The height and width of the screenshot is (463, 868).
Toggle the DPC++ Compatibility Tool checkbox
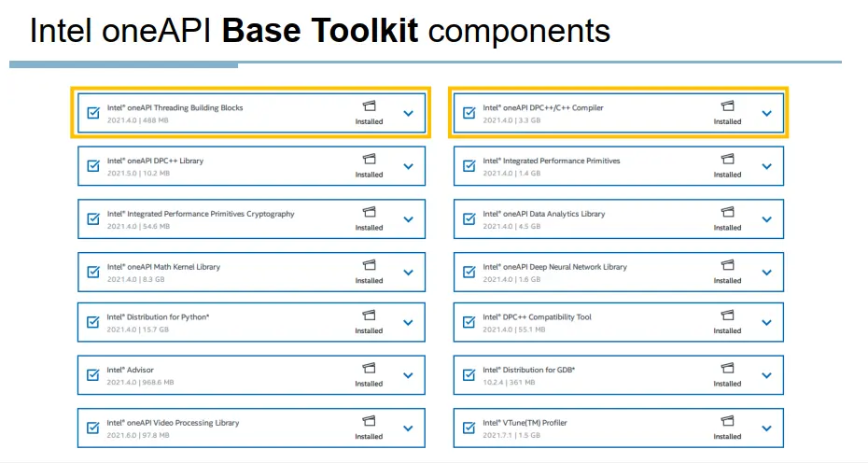tap(469, 322)
